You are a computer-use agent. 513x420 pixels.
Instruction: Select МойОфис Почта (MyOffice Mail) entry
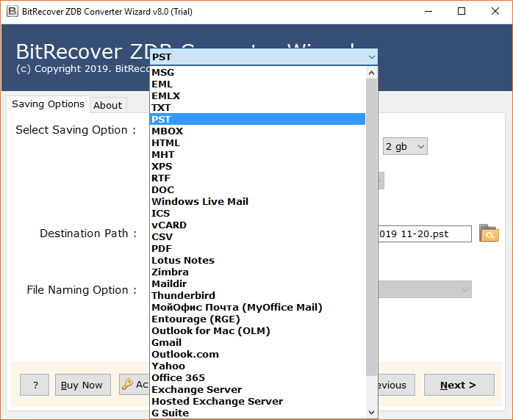tap(257, 308)
